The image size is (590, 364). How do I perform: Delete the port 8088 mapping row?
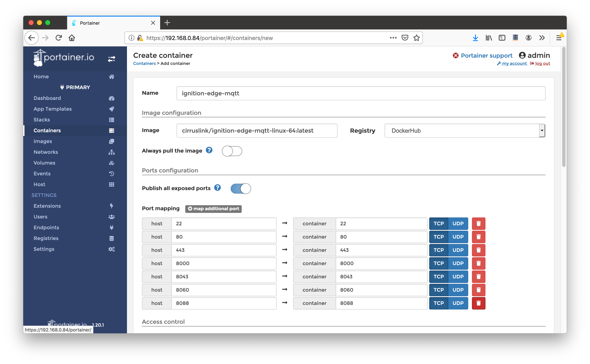click(x=478, y=303)
